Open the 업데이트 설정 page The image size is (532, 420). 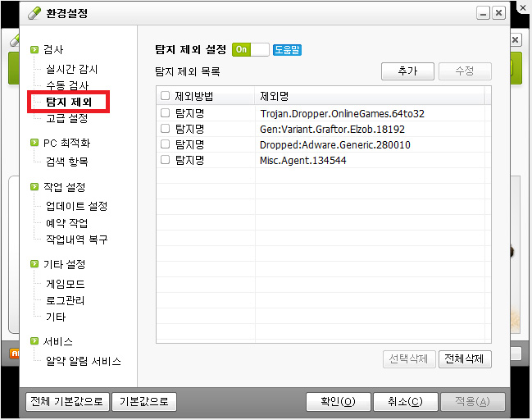(x=77, y=206)
